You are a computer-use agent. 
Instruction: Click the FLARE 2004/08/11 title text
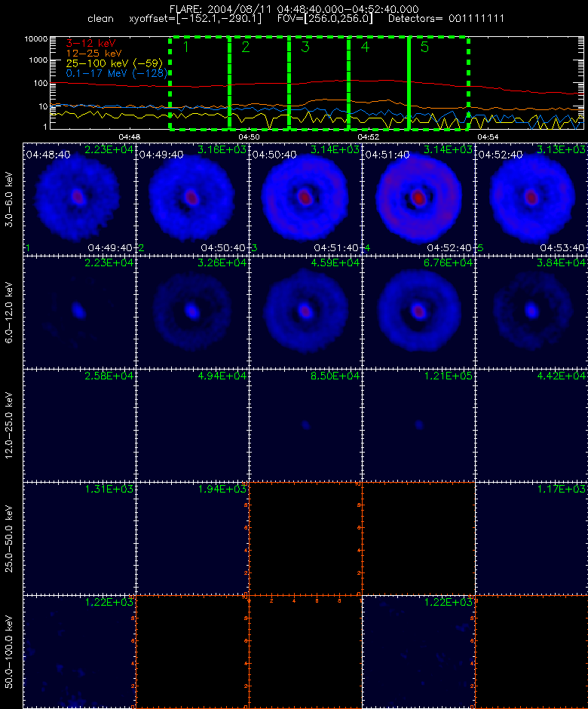point(294,9)
